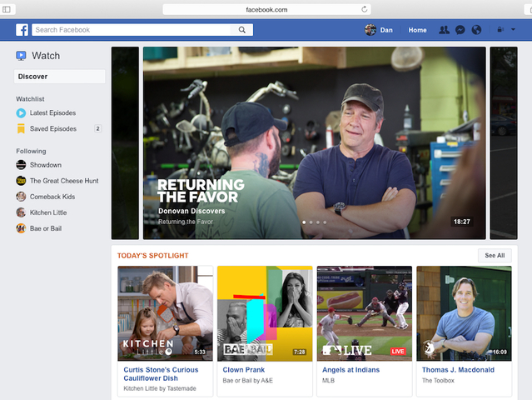Click the Latest Episodes play icon
The width and height of the screenshot is (532, 400).
click(21, 113)
